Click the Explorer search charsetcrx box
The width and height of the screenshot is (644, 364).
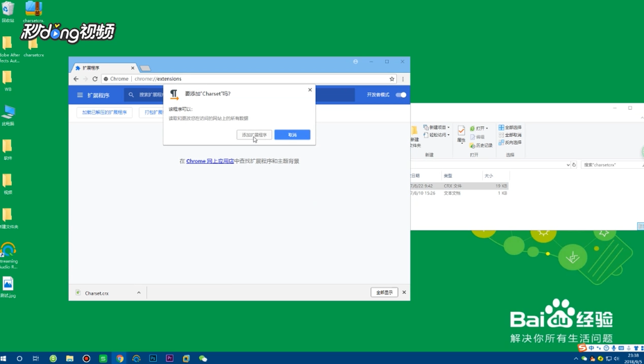tap(612, 165)
